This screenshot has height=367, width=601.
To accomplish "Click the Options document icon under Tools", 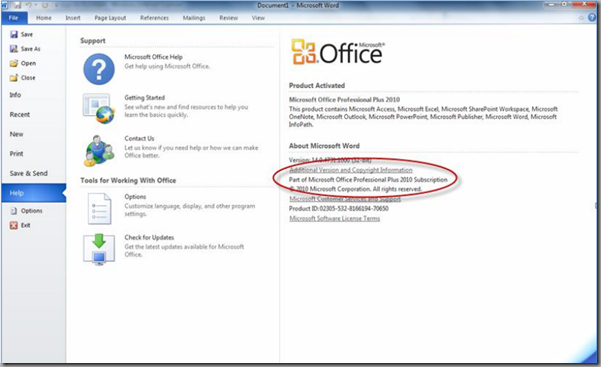I will (x=99, y=209).
